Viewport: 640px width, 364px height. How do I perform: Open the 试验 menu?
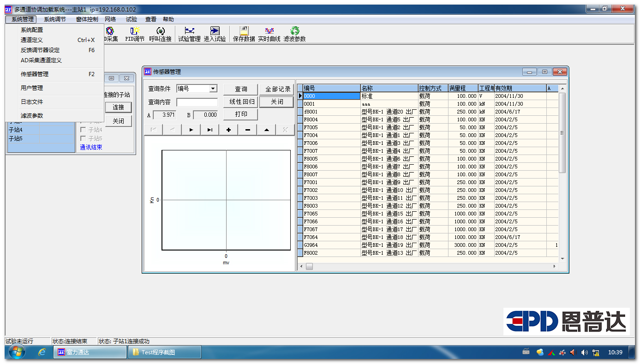132,19
